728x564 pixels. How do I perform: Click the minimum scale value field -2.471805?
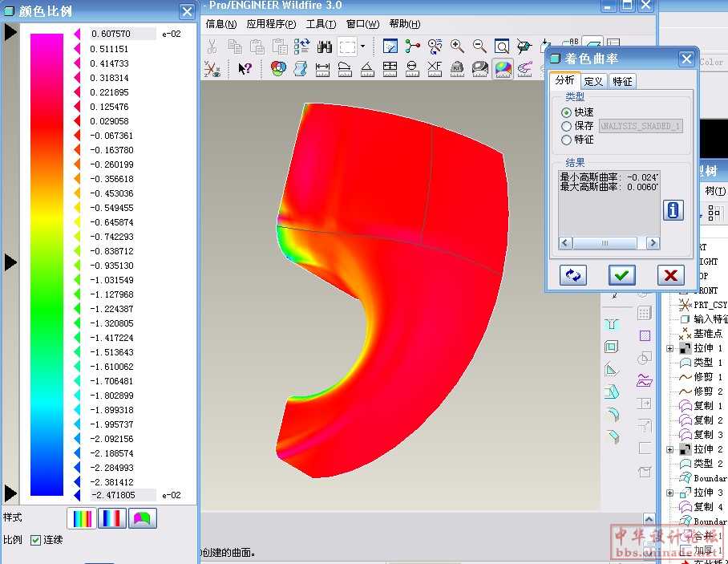pyautogui.click(x=123, y=495)
